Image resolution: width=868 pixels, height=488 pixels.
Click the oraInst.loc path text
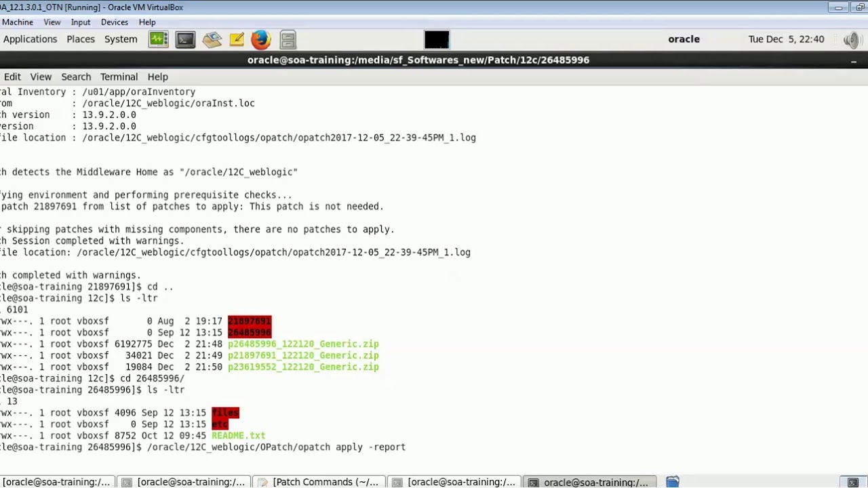pyautogui.click(x=168, y=103)
